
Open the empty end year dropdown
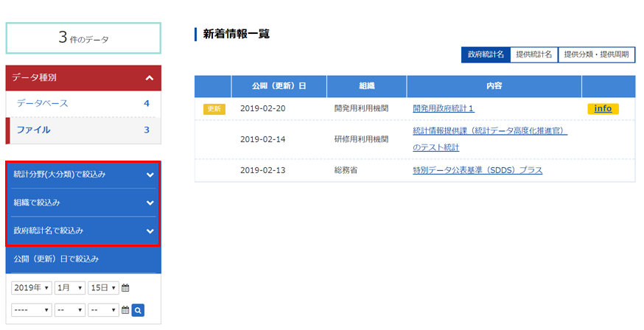[x=32, y=310]
